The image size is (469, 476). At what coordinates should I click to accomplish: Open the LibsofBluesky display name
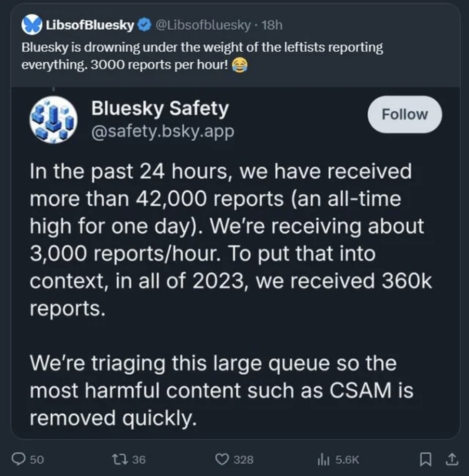pos(90,25)
